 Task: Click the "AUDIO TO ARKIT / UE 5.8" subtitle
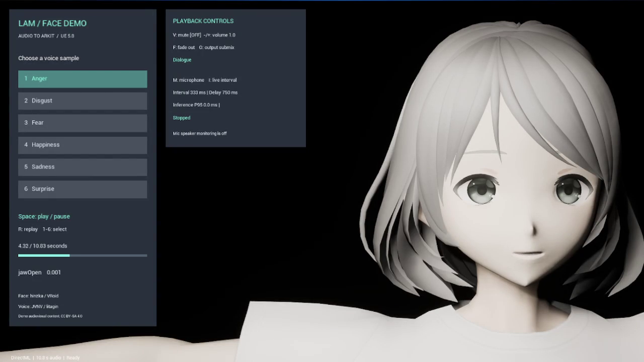pos(46,36)
